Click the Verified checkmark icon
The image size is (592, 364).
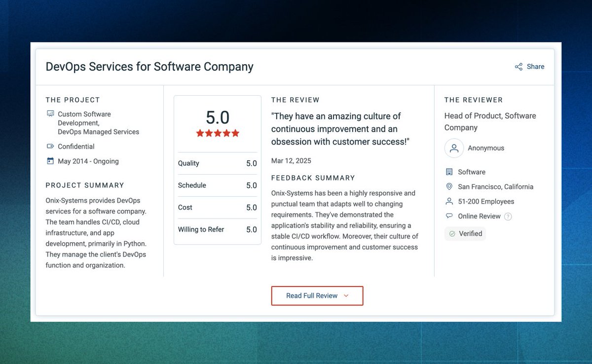tap(452, 234)
